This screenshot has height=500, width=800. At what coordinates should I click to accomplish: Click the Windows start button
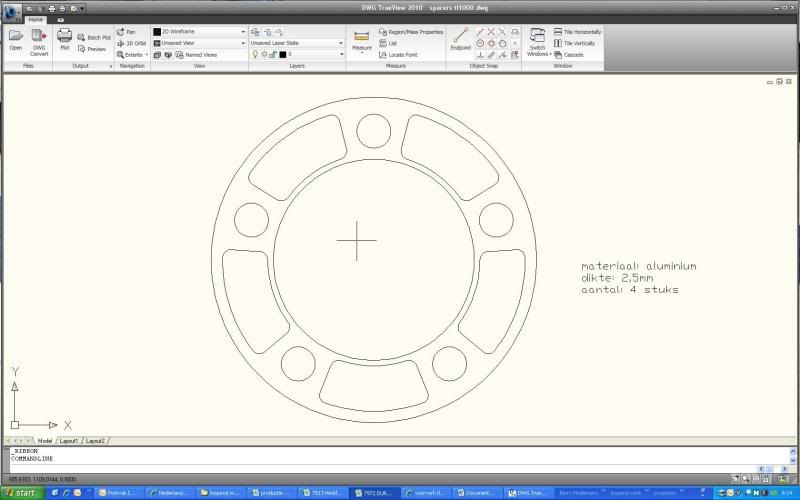point(22,493)
